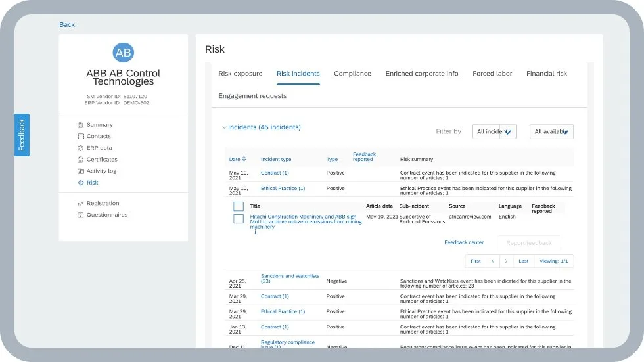Open the Feedback side tab
The height and width of the screenshot is (362, 644).
tap(22, 135)
